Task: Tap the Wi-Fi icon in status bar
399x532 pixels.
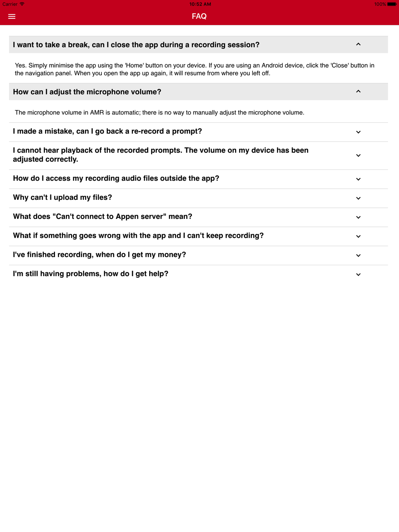Action: coord(22,4)
